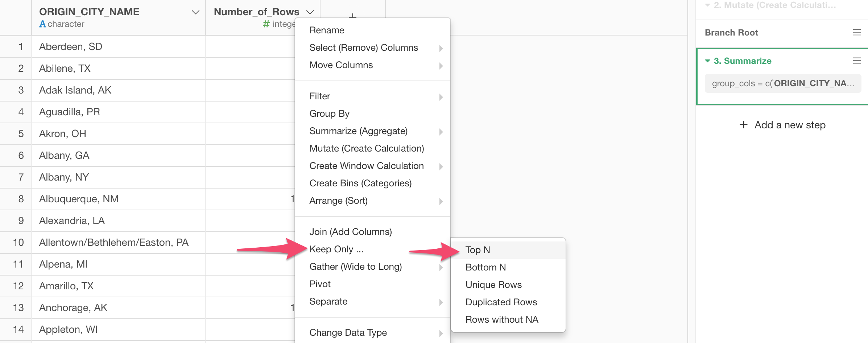Click the group_cols summarize command box
Screen dimensions: 868x343
coord(783,83)
